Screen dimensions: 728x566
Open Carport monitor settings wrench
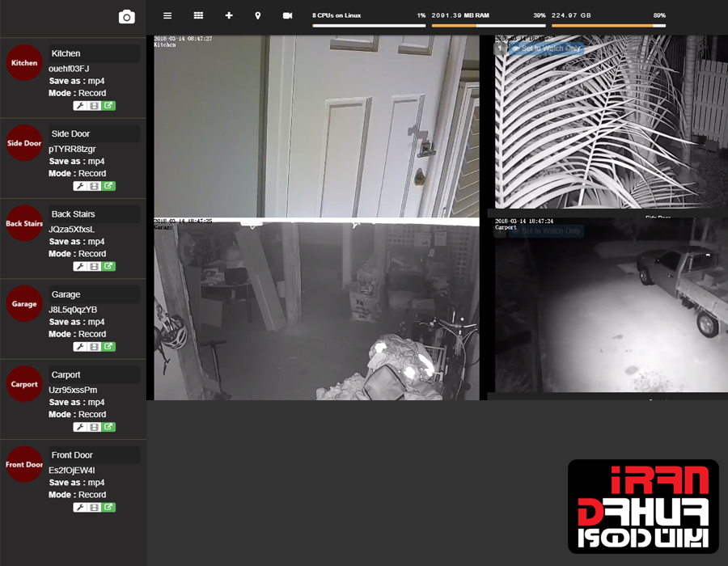pyautogui.click(x=80, y=427)
